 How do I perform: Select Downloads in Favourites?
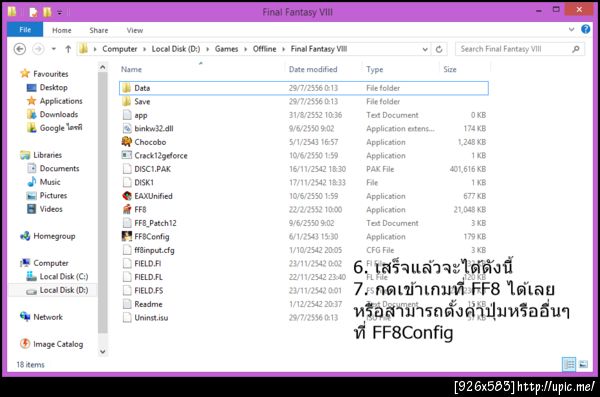[59, 114]
